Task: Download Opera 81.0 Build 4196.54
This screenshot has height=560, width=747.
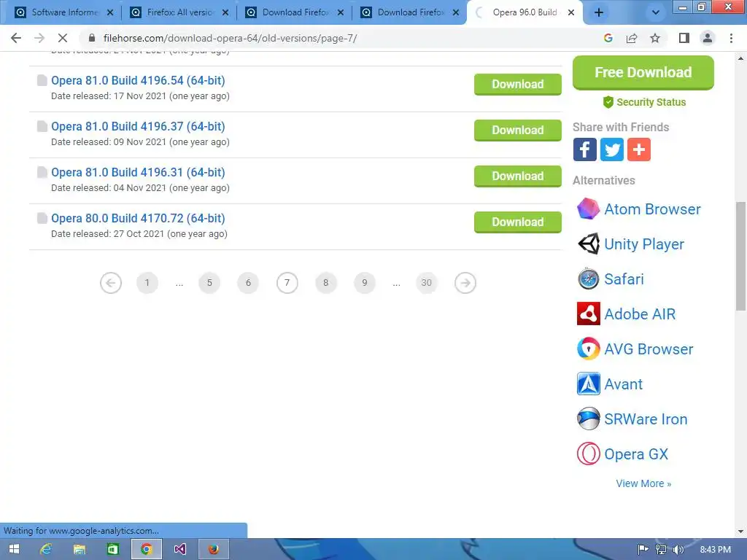Action: pyautogui.click(x=518, y=85)
